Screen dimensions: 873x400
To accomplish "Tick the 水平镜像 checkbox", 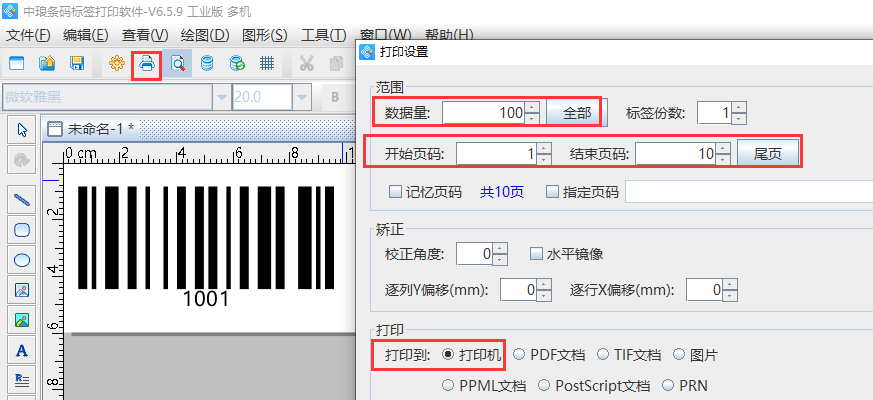I will 536,255.
